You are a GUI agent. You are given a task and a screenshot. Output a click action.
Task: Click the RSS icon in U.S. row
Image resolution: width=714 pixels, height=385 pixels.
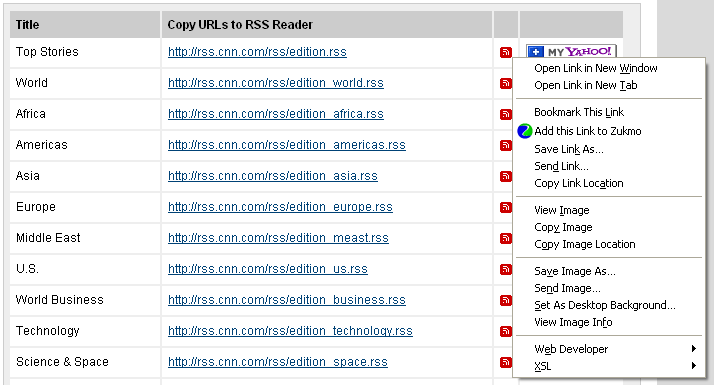[x=505, y=269]
